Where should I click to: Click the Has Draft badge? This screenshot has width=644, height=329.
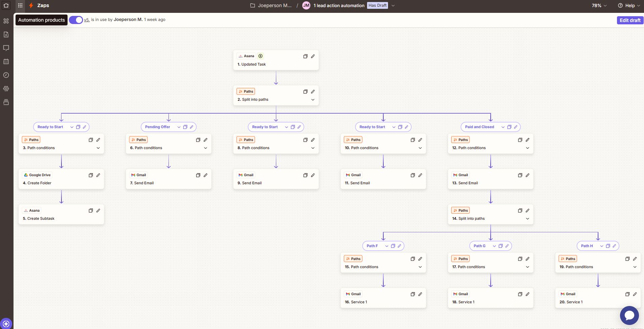click(378, 5)
